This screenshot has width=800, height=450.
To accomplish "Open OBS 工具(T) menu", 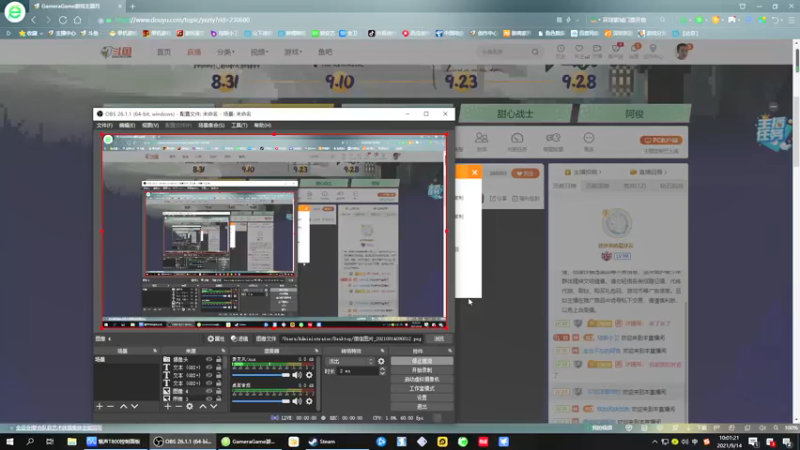I will click(x=239, y=126).
